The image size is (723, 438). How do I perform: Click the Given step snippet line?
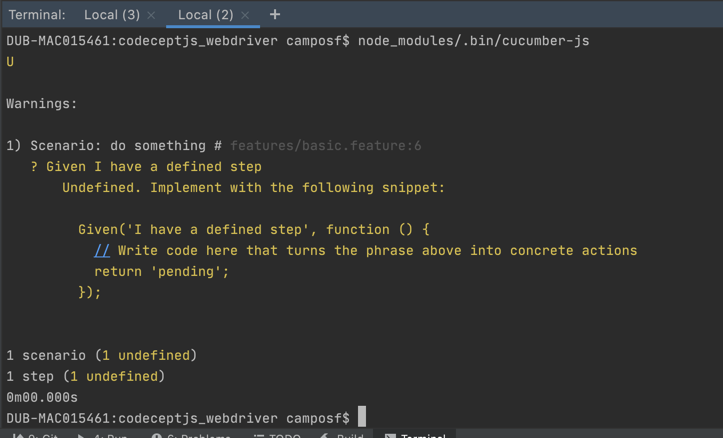(257, 229)
